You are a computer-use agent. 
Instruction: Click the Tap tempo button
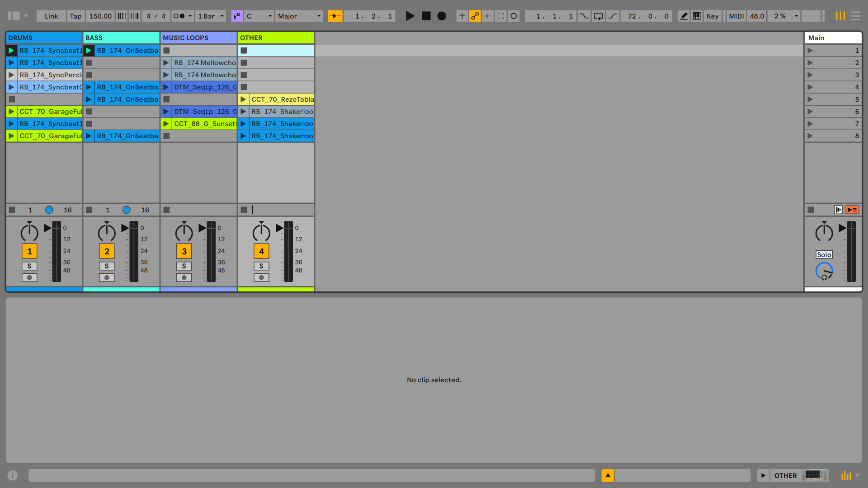75,16
